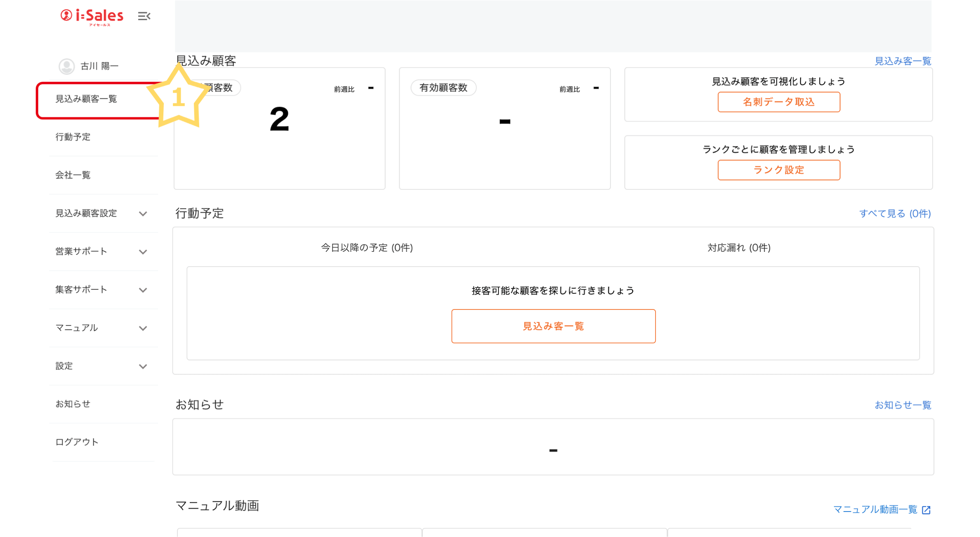Switch to the 対応漏れ (0件) tab
980x537 pixels.
pos(738,248)
